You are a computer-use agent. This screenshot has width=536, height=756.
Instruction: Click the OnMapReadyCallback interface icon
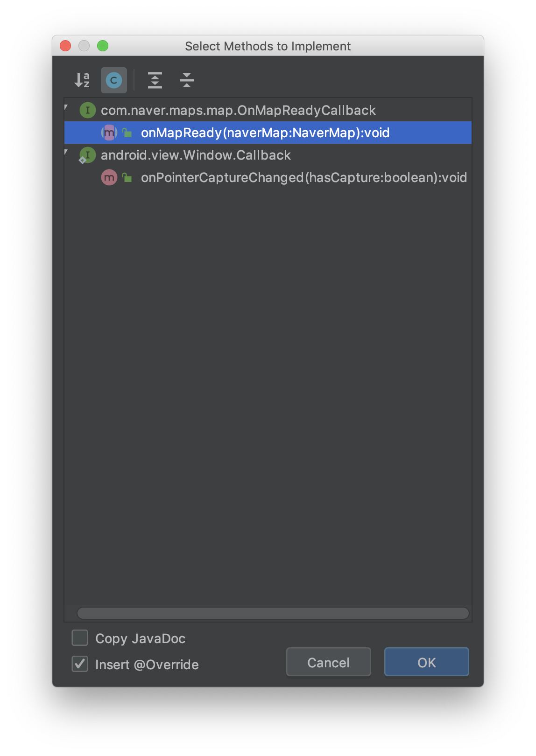(88, 110)
